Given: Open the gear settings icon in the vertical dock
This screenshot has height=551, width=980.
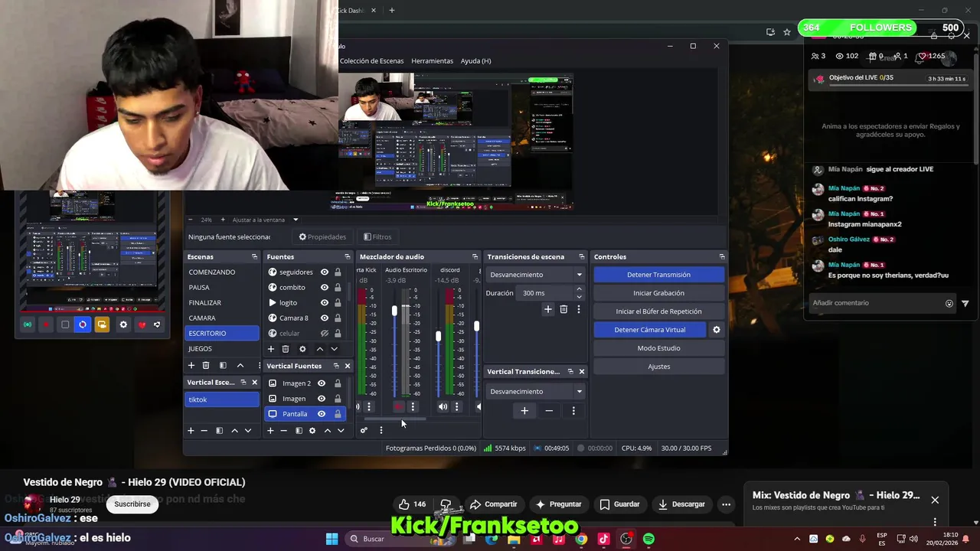Looking at the screenshot, I should click(x=123, y=324).
